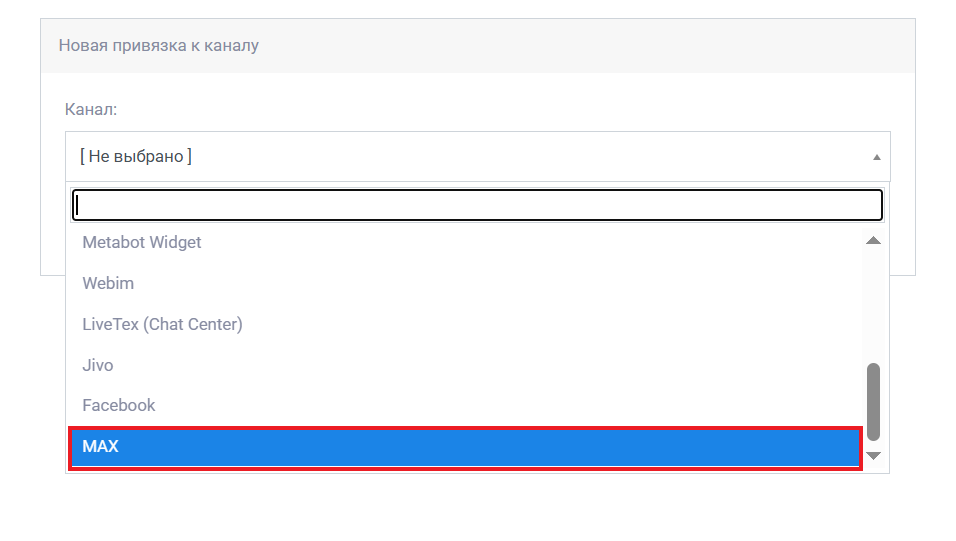Choose the Facebook channel option

click(119, 405)
